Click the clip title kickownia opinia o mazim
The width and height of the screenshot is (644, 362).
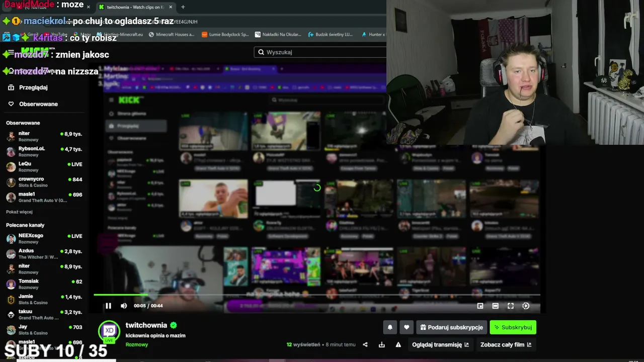[155, 336]
